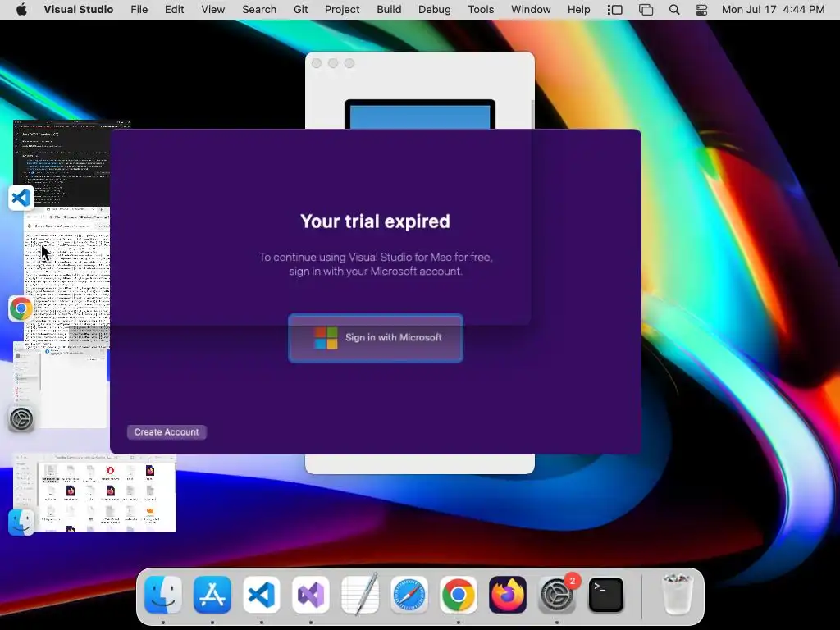Open Visual Studio (purple) from the Dock
Screen dimensions: 840x630
(x=311, y=595)
